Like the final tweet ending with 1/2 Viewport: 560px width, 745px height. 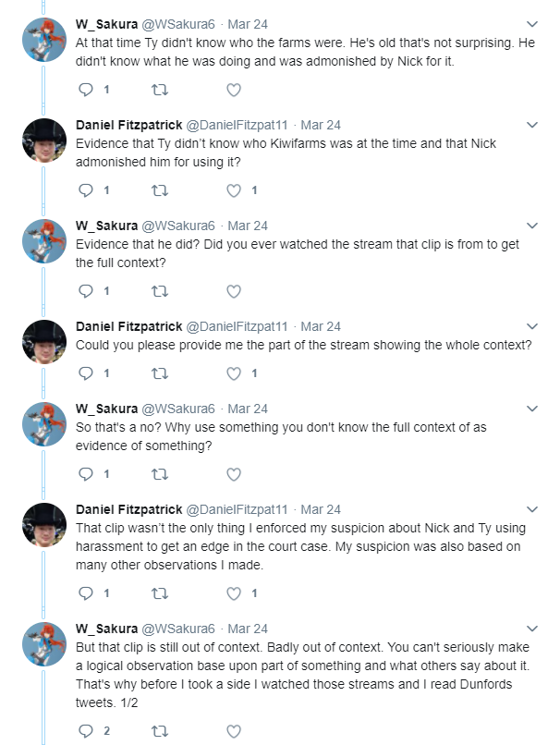[x=233, y=731]
